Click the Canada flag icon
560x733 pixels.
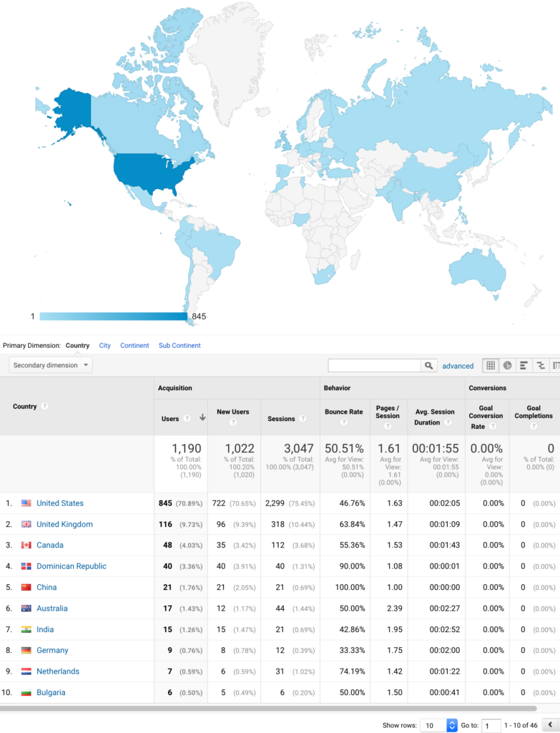[x=26, y=545]
